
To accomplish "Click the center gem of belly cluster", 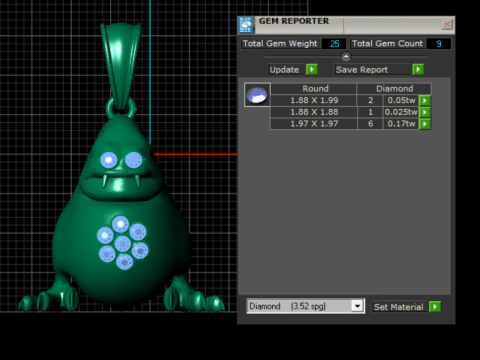I will point(123,244).
